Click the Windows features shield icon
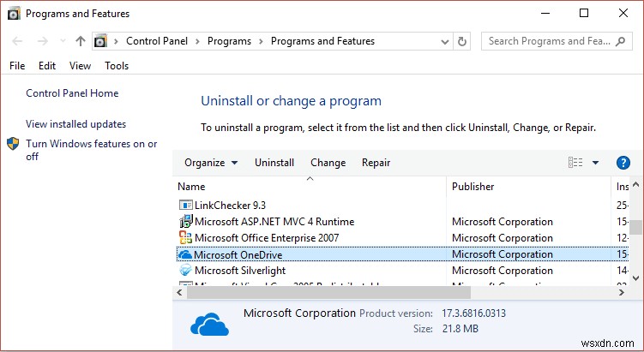The image size is (644, 352). click(13, 144)
